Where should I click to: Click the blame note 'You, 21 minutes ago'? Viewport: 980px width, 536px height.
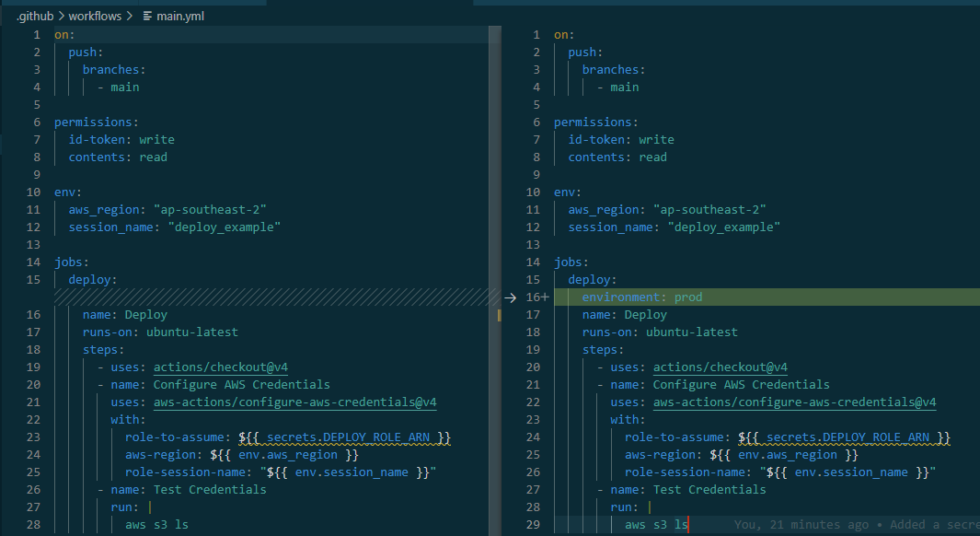point(801,525)
